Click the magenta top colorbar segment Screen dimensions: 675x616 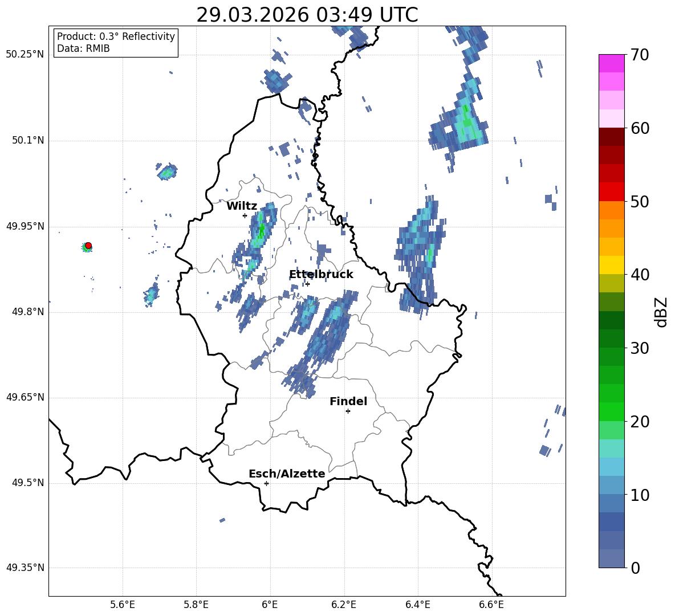(611, 64)
